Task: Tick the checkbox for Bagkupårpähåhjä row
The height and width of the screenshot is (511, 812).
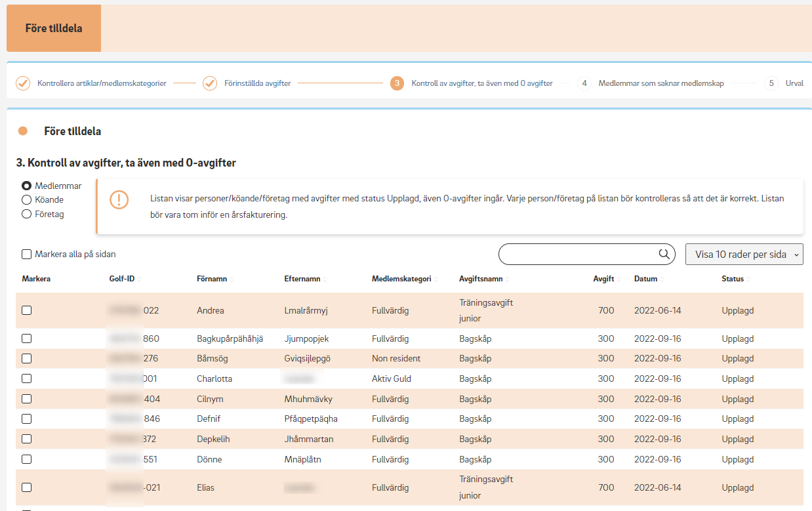Action: pos(27,338)
